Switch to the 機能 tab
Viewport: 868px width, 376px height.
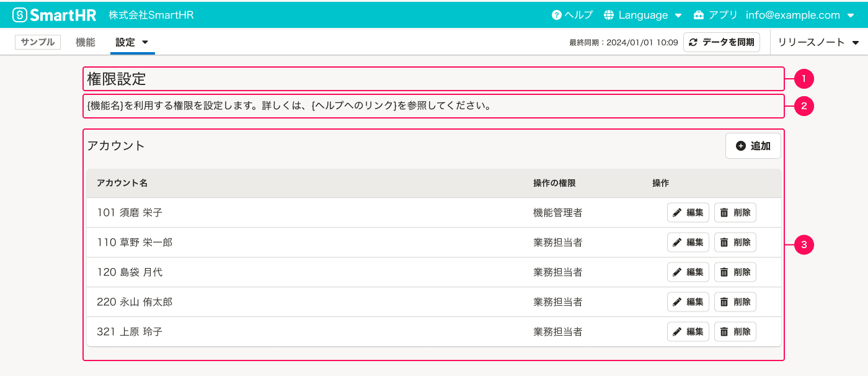click(85, 42)
